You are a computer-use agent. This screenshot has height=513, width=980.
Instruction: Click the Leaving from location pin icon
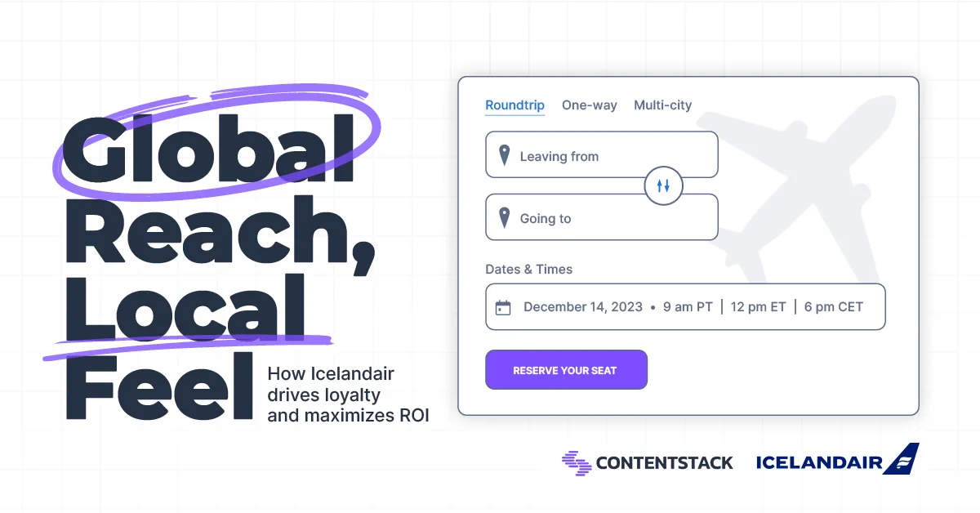504,155
